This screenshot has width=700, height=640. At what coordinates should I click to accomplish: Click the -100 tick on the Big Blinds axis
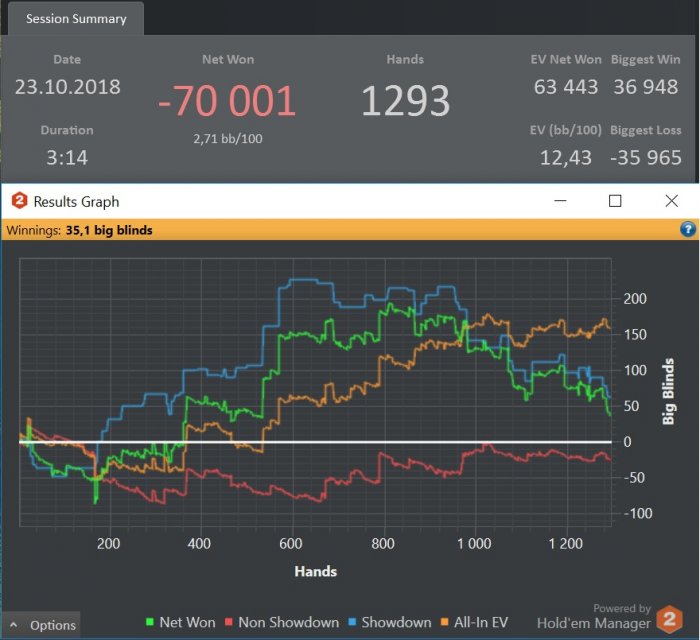[x=638, y=513]
